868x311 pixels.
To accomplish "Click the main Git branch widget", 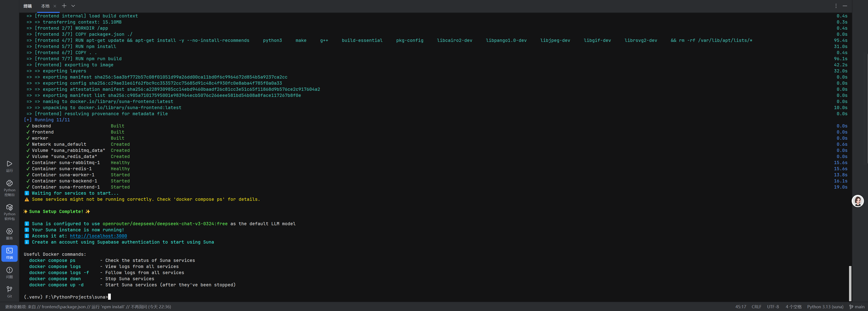I will point(857,307).
